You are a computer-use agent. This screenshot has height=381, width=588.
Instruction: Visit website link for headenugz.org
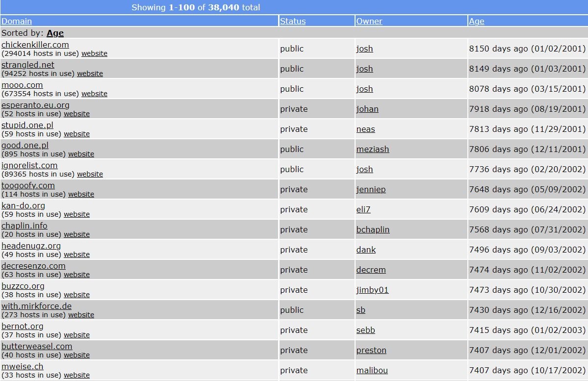(77, 254)
